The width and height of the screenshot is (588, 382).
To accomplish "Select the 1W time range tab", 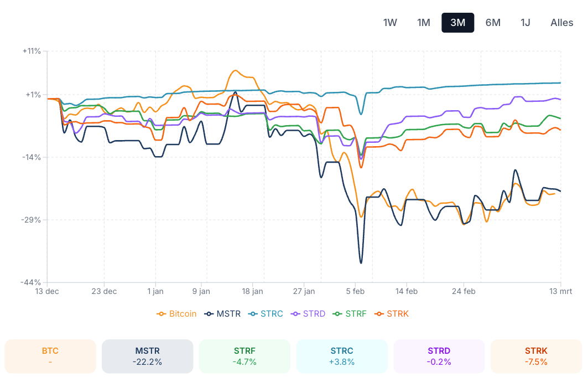I will pos(390,23).
